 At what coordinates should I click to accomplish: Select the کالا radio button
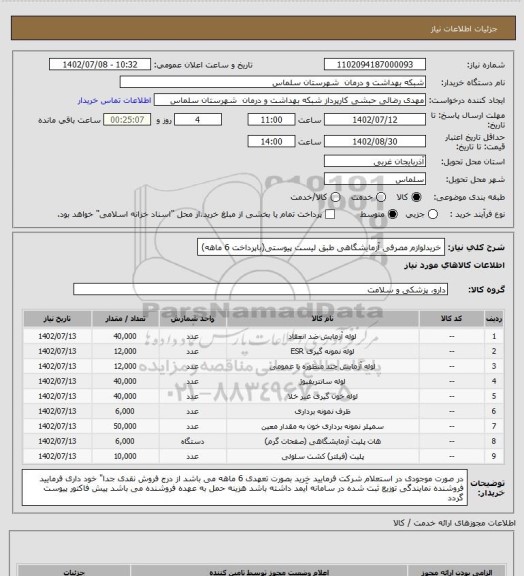[416, 197]
